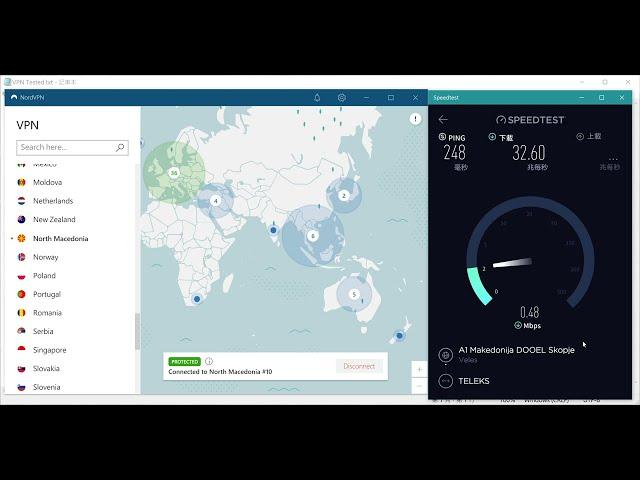Click the South Africa server dot
Screen dimensions: 640x480
coord(197,299)
